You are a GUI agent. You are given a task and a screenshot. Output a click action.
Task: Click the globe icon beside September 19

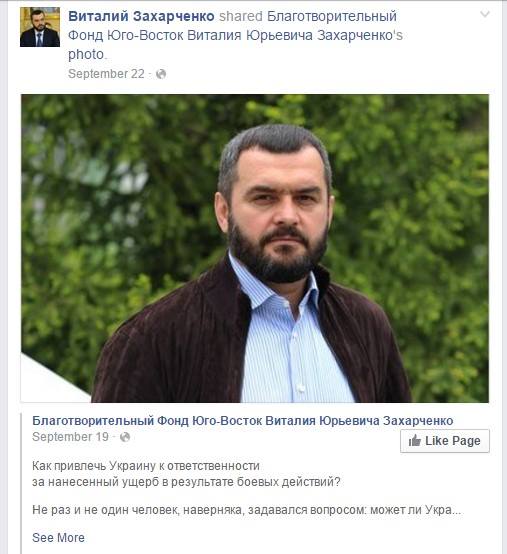point(125,437)
